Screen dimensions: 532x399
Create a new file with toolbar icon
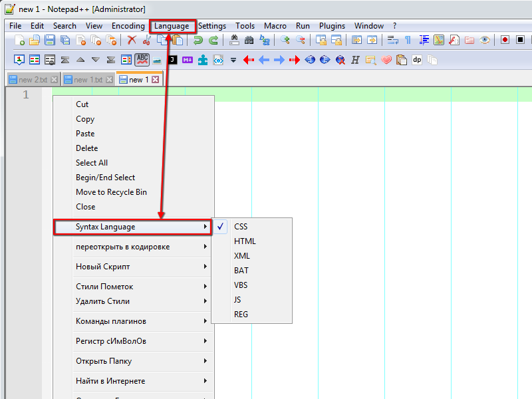19,40
